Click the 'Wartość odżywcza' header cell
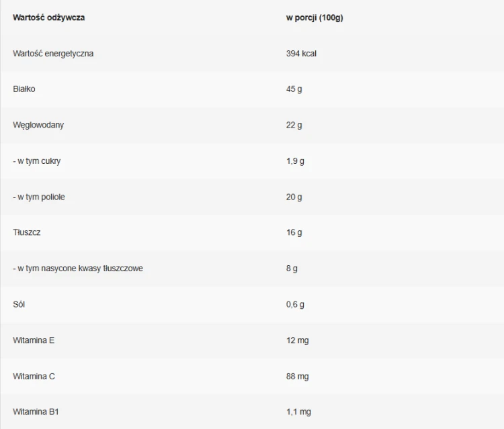Image resolution: width=504 pixels, height=429 pixels. (49, 17)
